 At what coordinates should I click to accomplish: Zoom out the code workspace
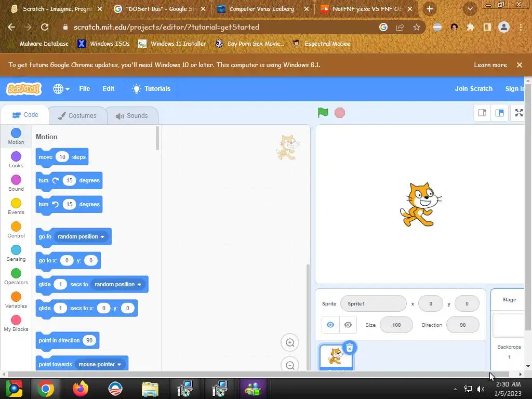click(x=290, y=364)
